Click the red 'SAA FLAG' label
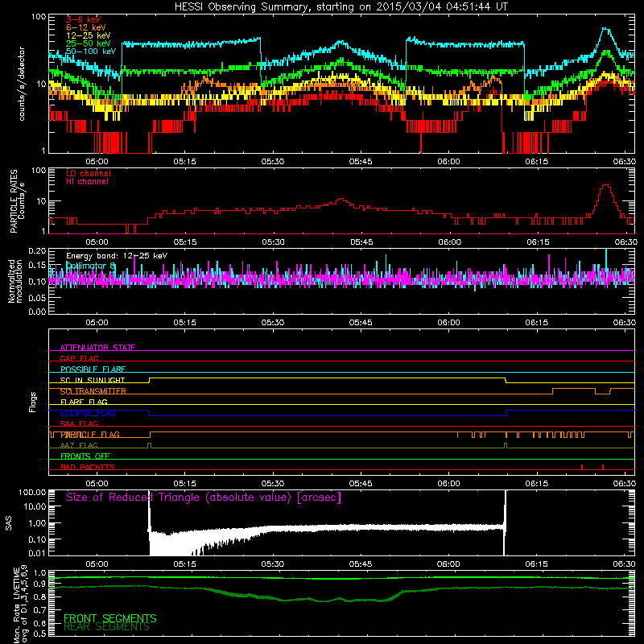Screen dimensions: 644x644 click(x=79, y=423)
